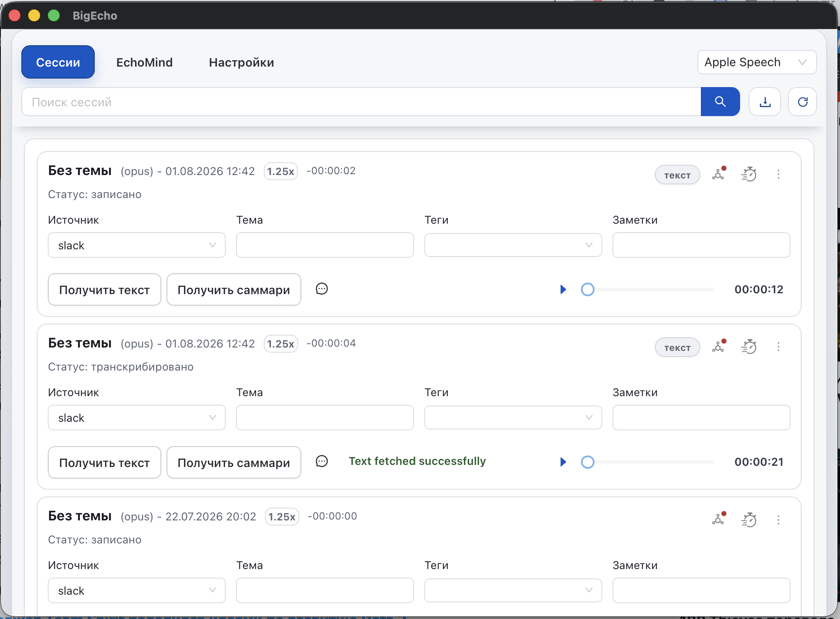Click 'текст' badge on 12:42 'записано' session
Image resolution: width=840 pixels, height=619 pixels.
coord(677,175)
